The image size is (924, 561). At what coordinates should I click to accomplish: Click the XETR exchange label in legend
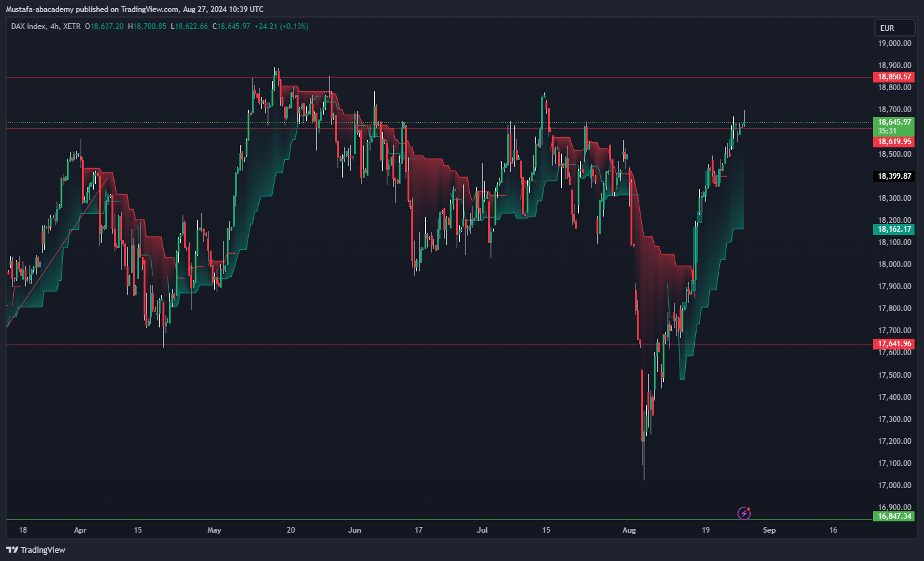[72, 26]
